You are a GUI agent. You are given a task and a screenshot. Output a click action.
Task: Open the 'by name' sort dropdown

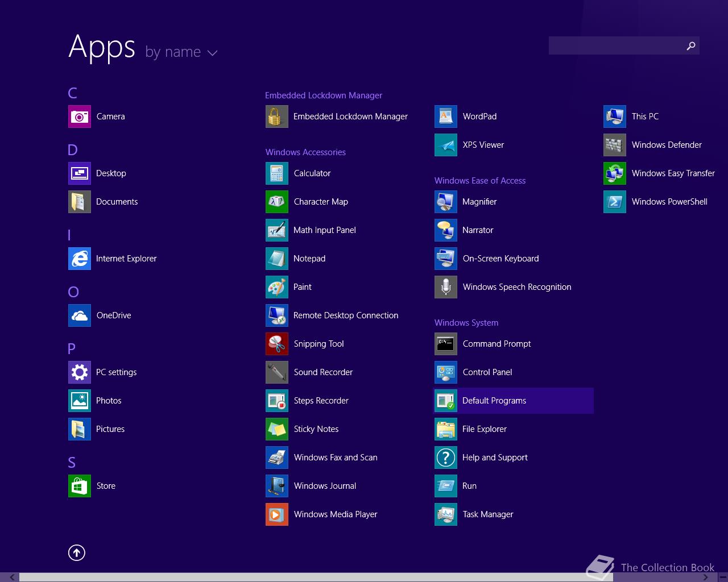181,52
